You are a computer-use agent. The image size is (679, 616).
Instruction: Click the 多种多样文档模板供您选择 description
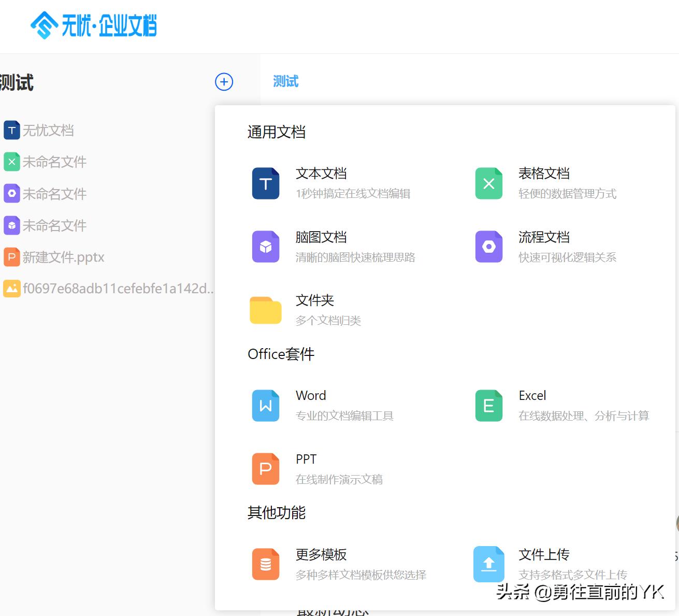362,575
